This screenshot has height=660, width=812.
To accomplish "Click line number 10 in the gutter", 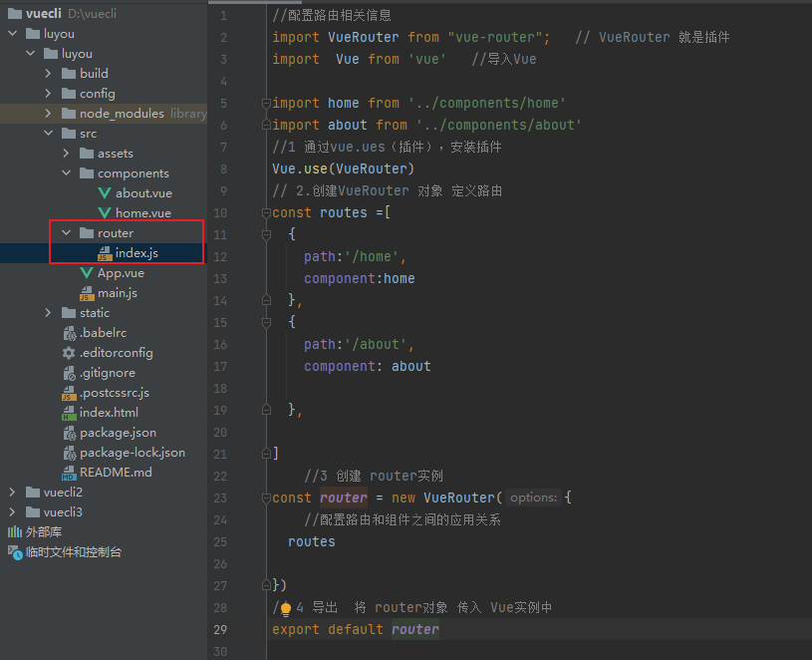I will 220,213.
